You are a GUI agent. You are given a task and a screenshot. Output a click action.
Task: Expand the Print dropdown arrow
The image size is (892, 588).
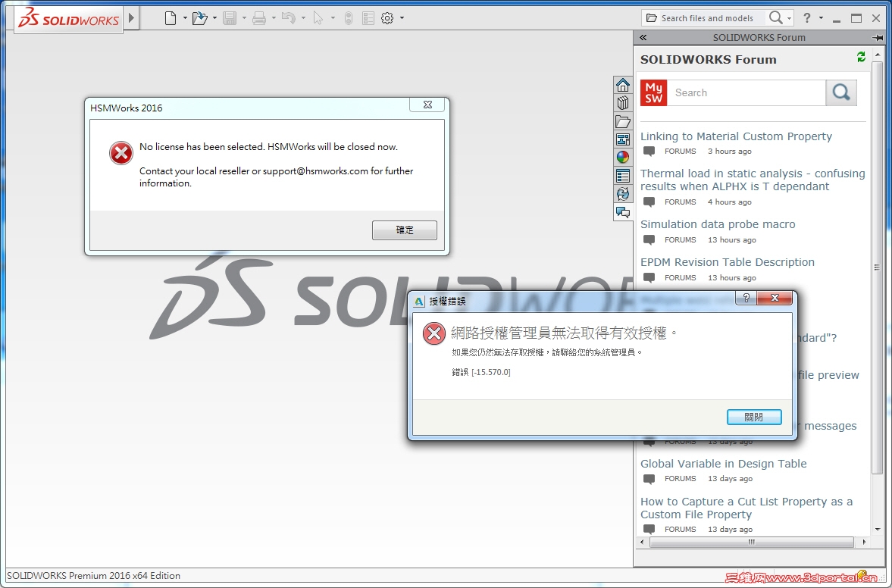click(274, 18)
